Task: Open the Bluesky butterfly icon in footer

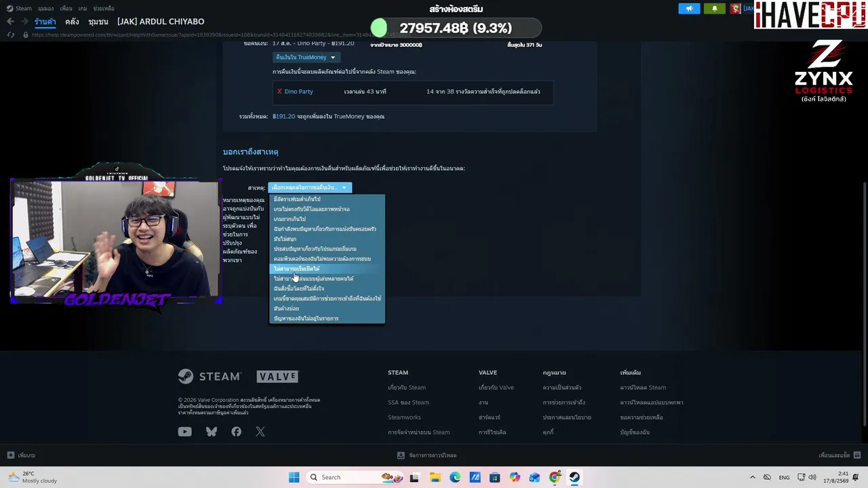Action: [x=212, y=432]
